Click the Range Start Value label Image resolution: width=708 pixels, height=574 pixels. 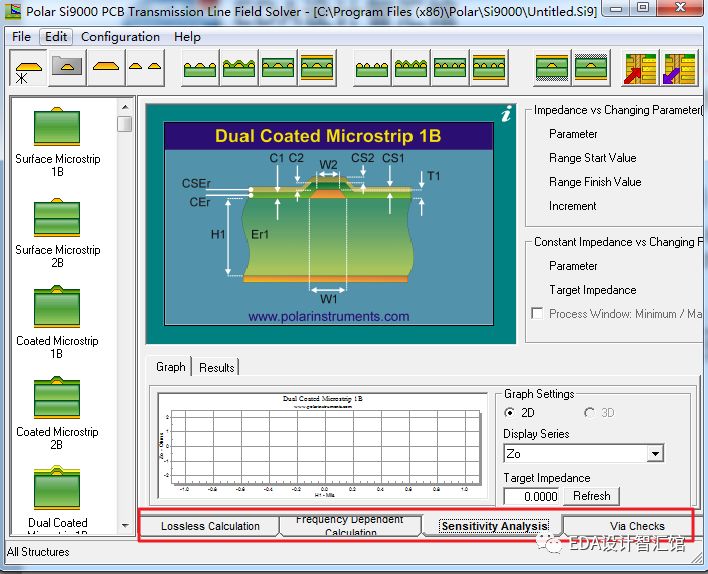592,158
